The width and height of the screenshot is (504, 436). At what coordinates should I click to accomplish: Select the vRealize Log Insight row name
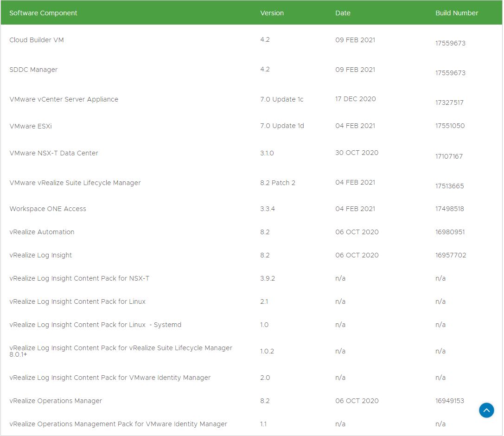click(x=40, y=255)
